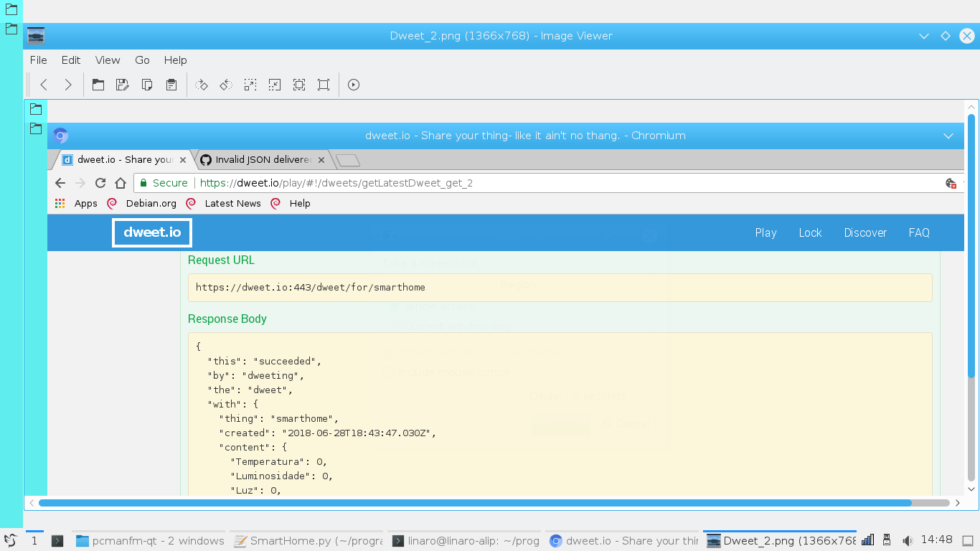The image size is (980, 551).
Task: Switch to the pcmanfm-qt windows in the taskbar
Action: point(150,541)
